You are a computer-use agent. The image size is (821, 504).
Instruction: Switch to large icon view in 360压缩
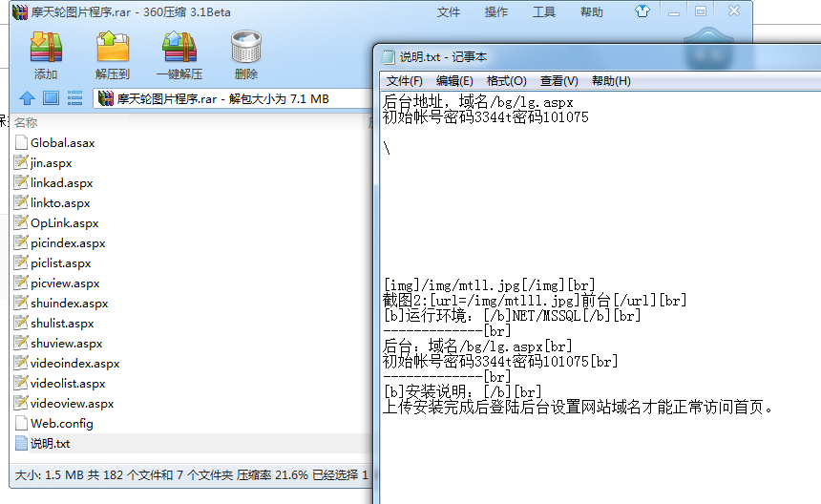[x=51, y=98]
